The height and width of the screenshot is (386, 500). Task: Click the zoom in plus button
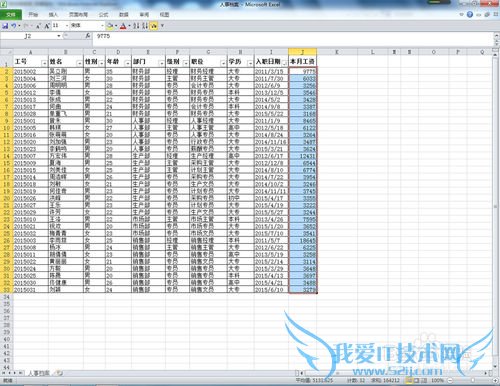pyautogui.click(x=495, y=380)
